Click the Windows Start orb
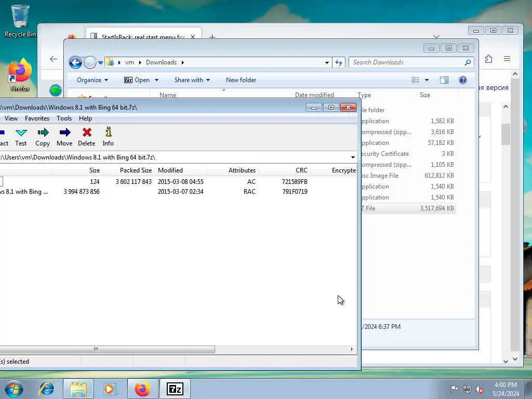 (x=14, y=389)
